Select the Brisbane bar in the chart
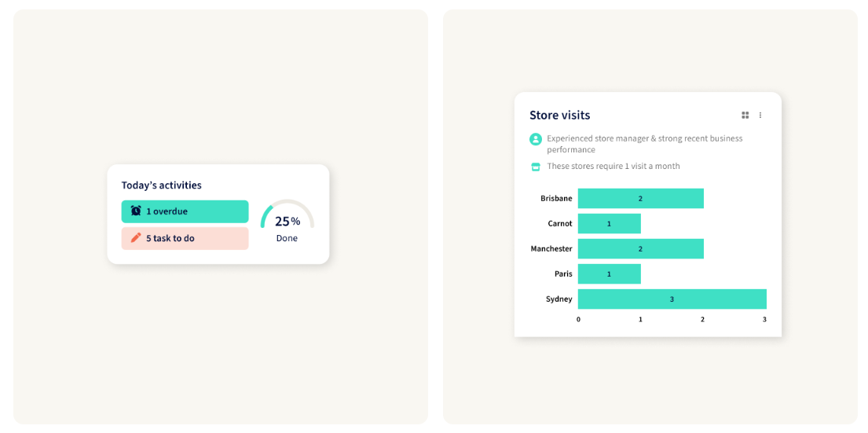Screen dimensions: 868x433 point(640,199)
